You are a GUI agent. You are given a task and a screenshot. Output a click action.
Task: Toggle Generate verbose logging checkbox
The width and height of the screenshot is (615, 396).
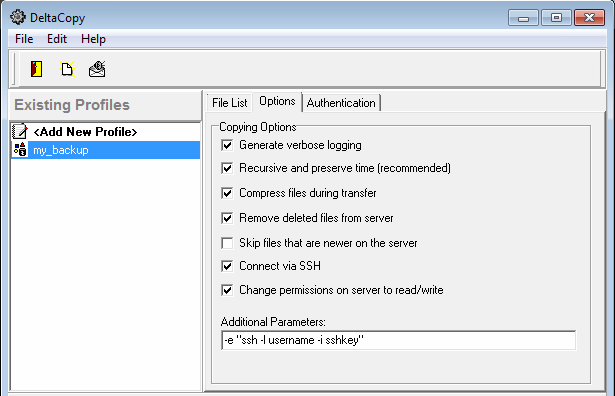227,145
